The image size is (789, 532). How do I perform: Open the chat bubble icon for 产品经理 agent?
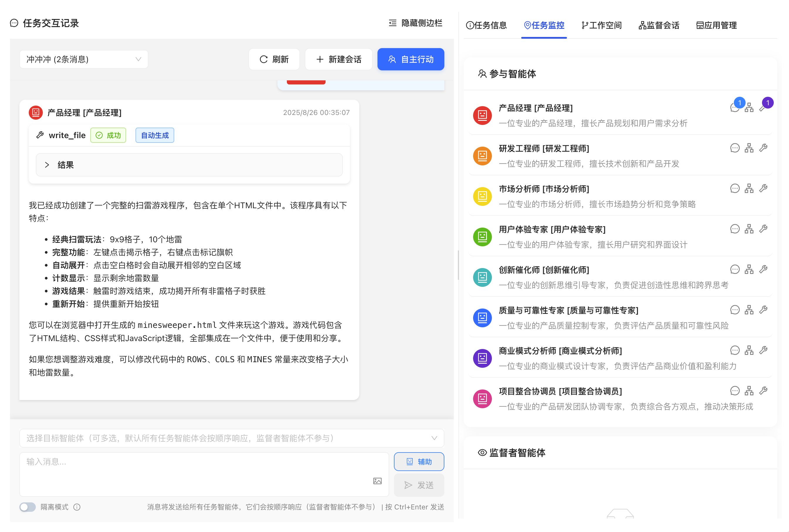point(735,107)
